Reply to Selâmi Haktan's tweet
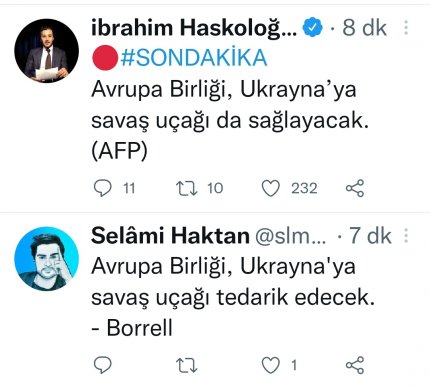430x387 pixels. (103, 365)
